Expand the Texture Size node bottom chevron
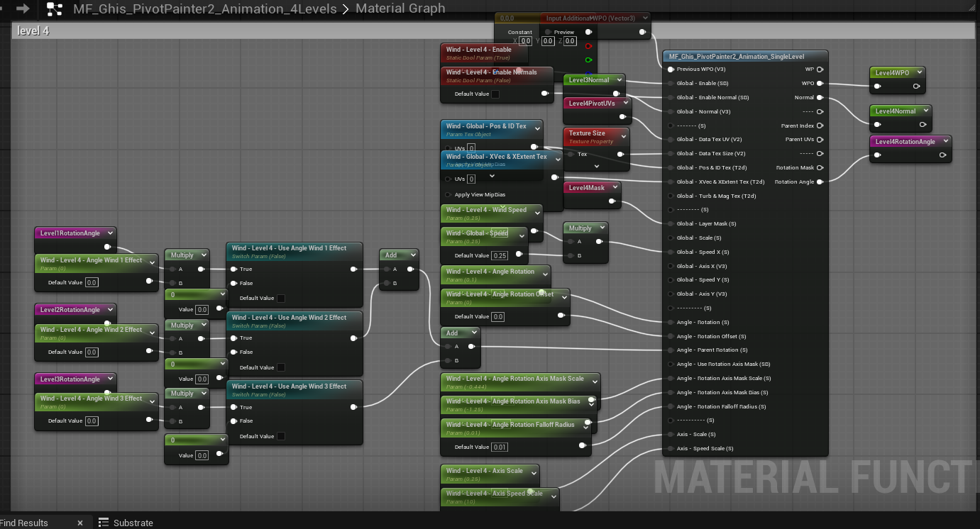980x529 pixels. (597, 166)
